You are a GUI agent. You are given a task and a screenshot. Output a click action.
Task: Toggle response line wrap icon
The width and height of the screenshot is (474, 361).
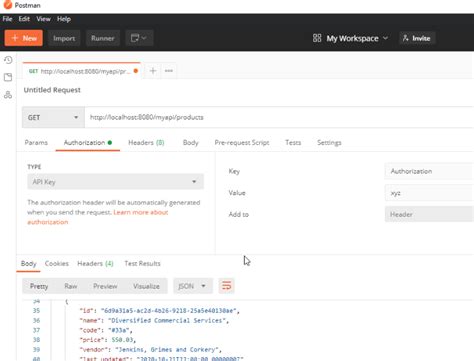[227, 286]
